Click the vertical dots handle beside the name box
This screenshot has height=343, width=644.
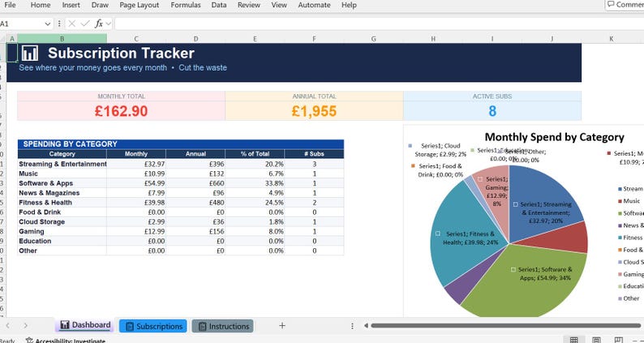(59, 24)
